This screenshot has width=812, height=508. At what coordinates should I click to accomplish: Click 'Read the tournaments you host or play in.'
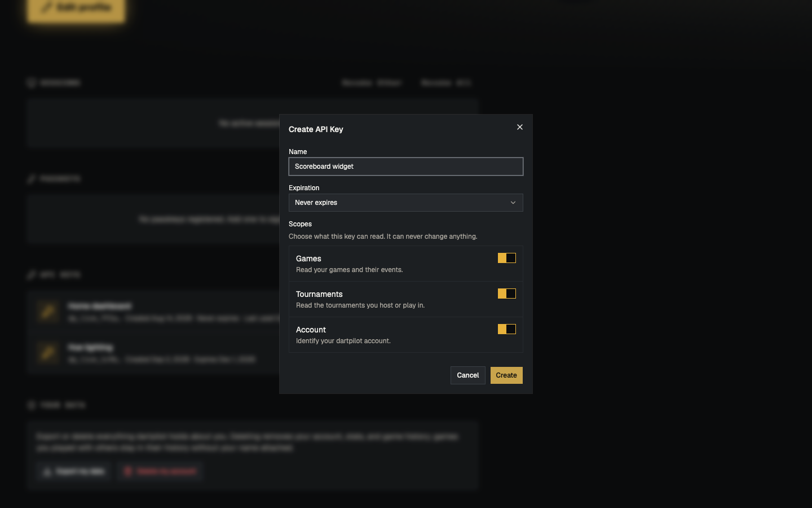click(x=360, y=305)
